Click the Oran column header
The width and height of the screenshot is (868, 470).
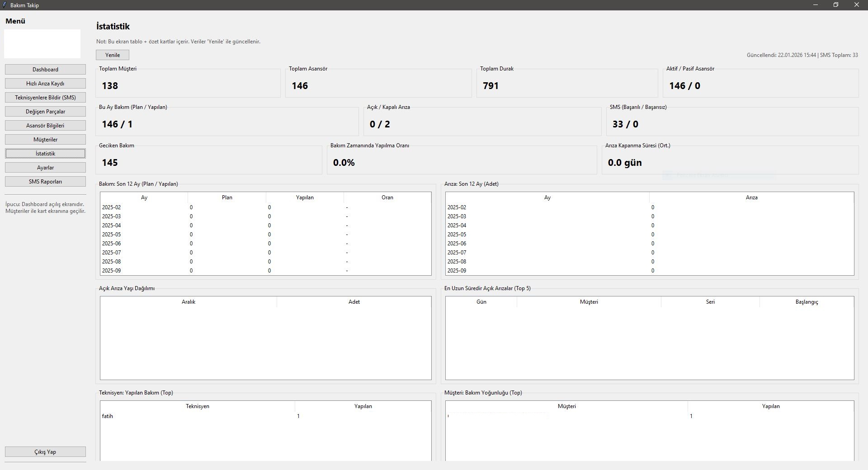coord(387,197)
